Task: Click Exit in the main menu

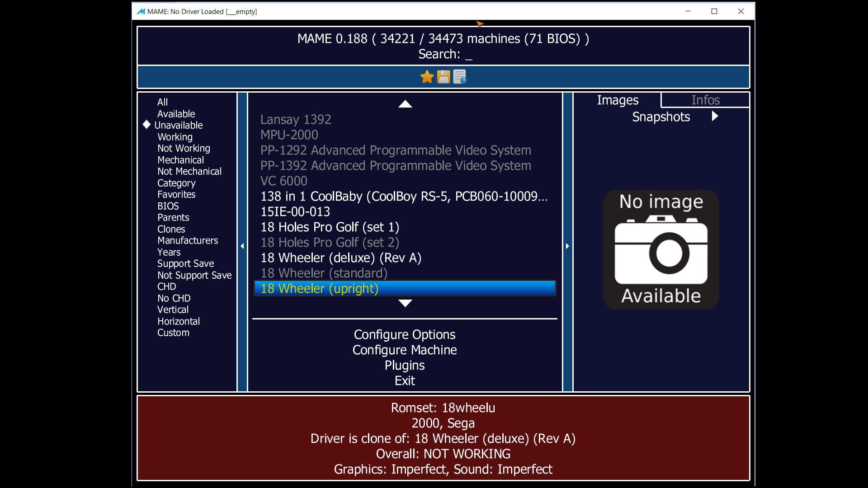Action: [x=405, y=380]
